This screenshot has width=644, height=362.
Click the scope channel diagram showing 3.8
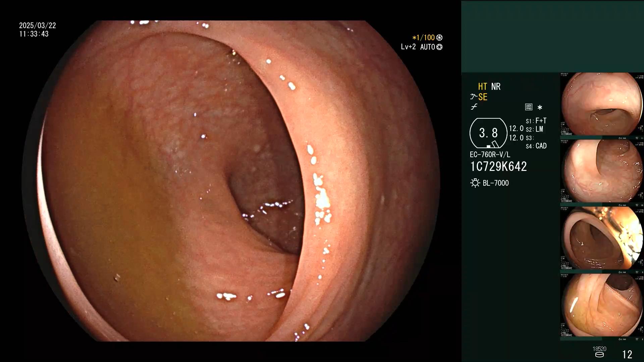pyautogui.click(x=488, y=133)
